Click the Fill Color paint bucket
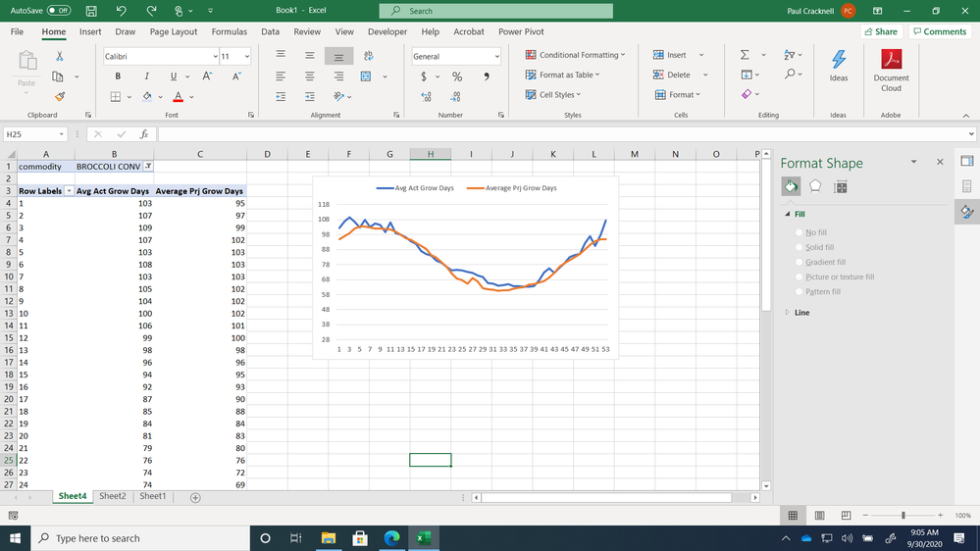This screenshot has width=980, height=551. (x=147, y=96)
